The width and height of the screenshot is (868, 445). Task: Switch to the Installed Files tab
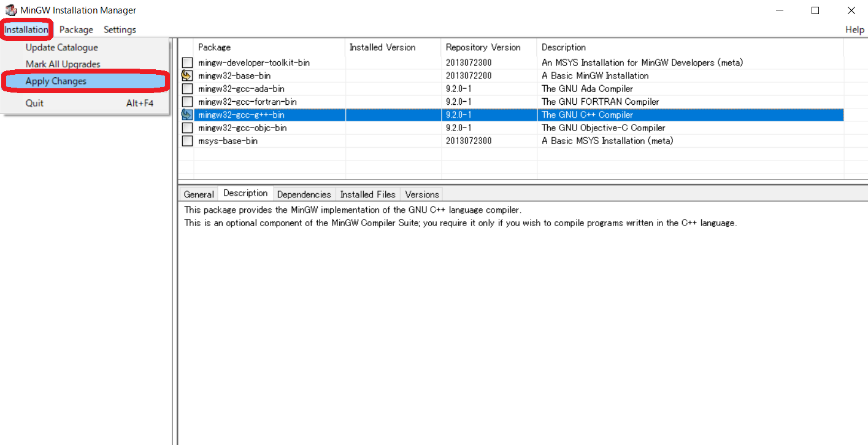[x=367, y=194]
